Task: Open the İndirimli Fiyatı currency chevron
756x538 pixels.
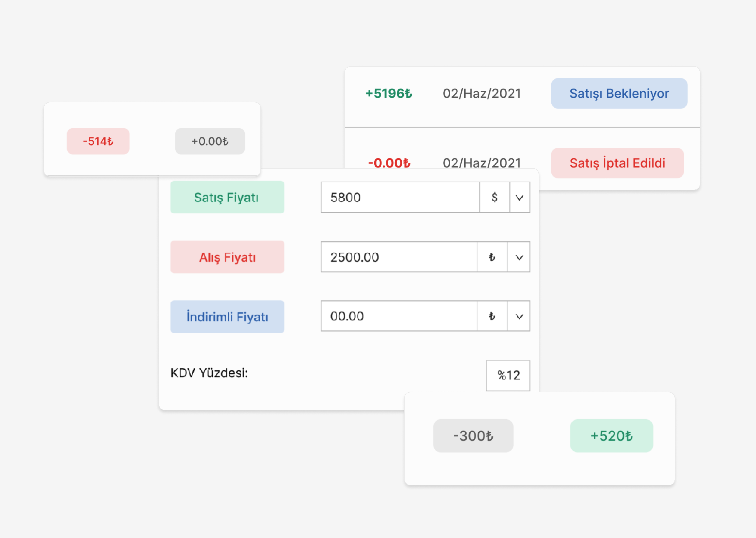Action: click(519, 316)
